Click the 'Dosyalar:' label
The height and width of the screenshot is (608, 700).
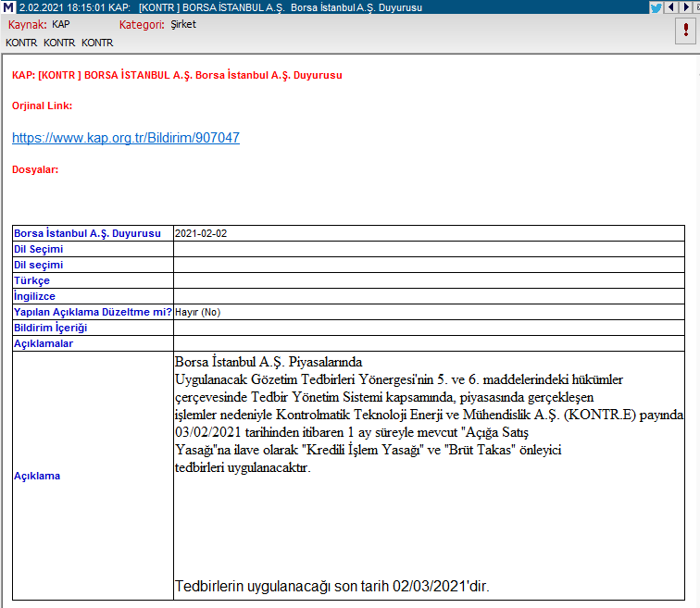(x=35, y=169)
